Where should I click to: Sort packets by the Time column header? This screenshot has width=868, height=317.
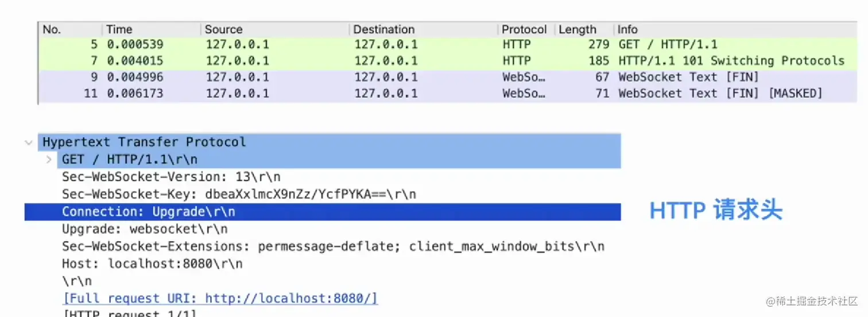152,29
